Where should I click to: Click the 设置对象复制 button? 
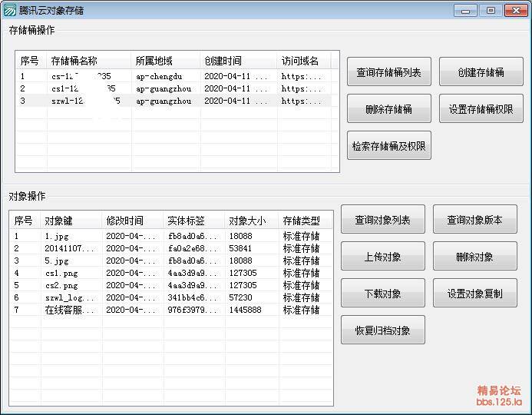click(x=474, y=293)
